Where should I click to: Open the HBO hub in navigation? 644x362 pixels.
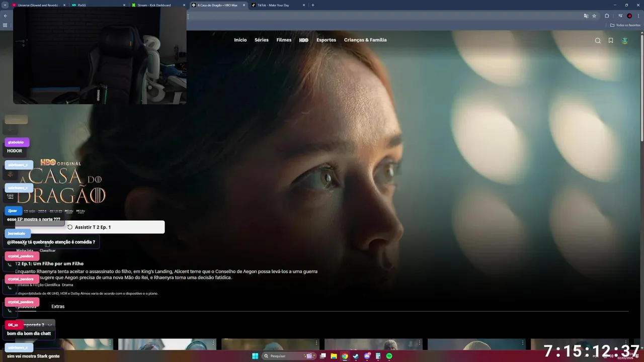click(x=304, y=40)
